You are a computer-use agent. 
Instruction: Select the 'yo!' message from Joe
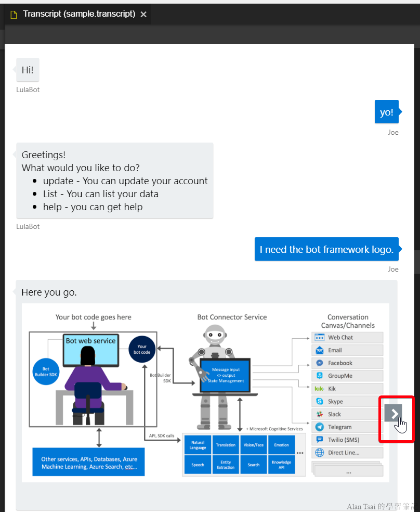click(386, 112)
